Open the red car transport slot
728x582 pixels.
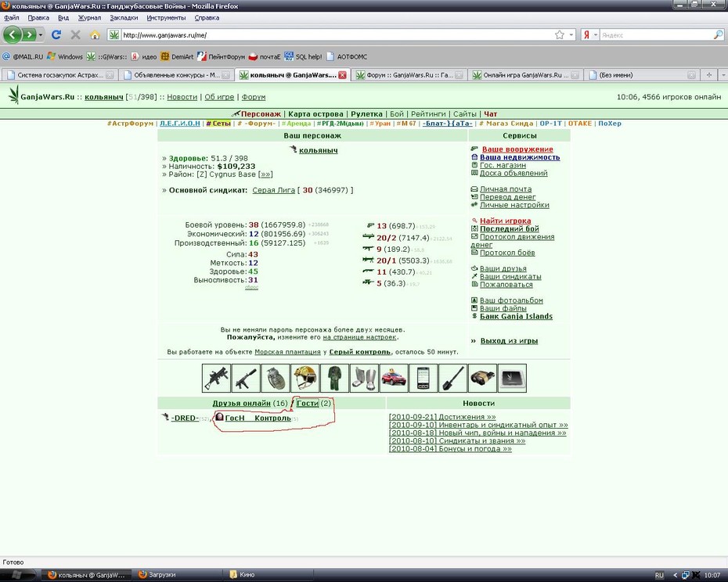(394, 378)
